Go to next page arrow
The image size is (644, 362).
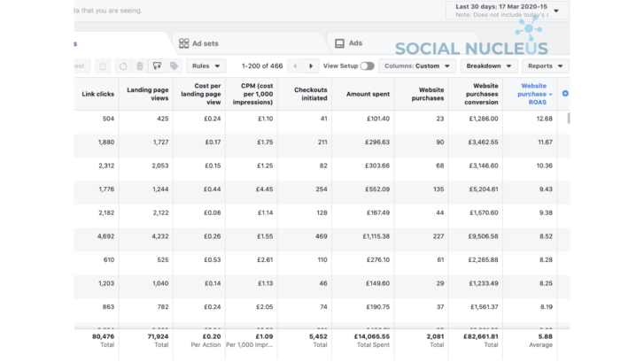pyautogui.click(x=311, y=66)
